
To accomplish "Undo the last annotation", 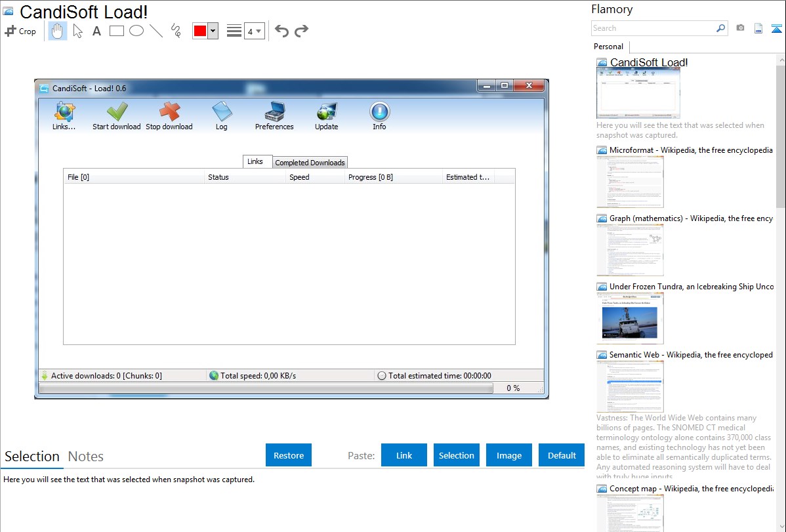I will click(281, 31).
